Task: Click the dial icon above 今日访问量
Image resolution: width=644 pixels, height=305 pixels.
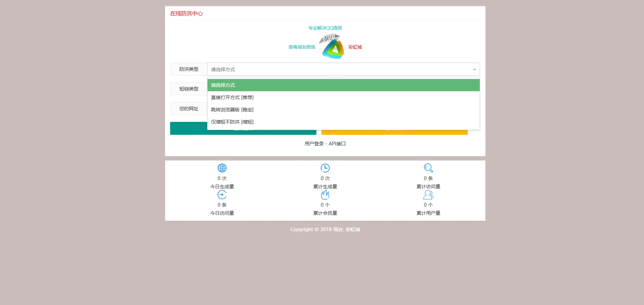Action: (x=222, y=195)
